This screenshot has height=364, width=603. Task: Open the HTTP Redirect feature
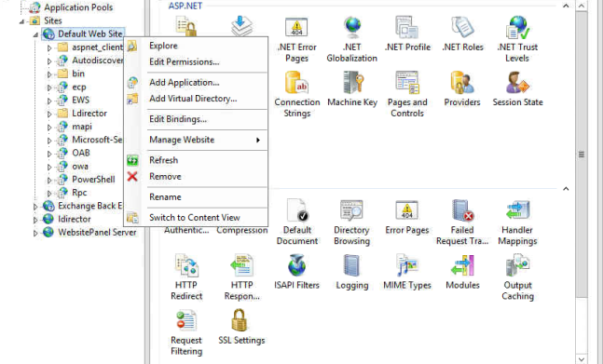(x=186, y=277)
